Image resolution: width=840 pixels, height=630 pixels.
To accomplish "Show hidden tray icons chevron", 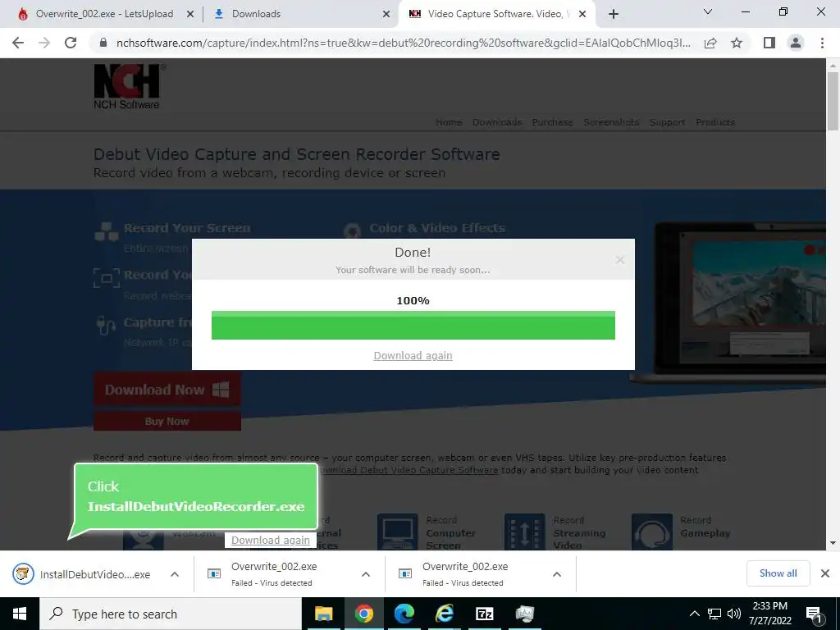I will pyautogui.click(x=694, y=614).
